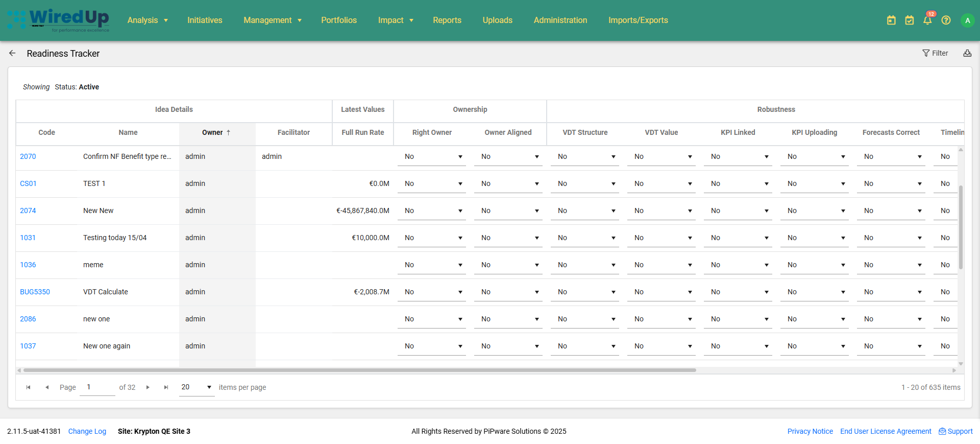This screenshot has width=980, height=444.
Task: Open the Reports page
Action: [447, 20]
